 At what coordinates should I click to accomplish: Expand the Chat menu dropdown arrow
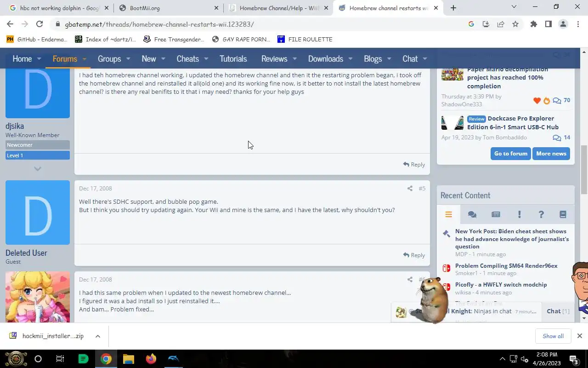pyautogui.click(x=425, y=59)
